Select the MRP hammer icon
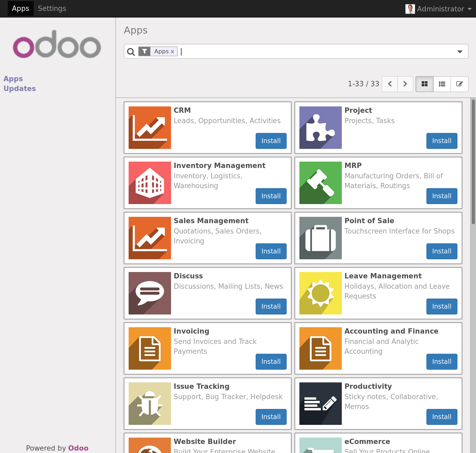 coord(320,183)
